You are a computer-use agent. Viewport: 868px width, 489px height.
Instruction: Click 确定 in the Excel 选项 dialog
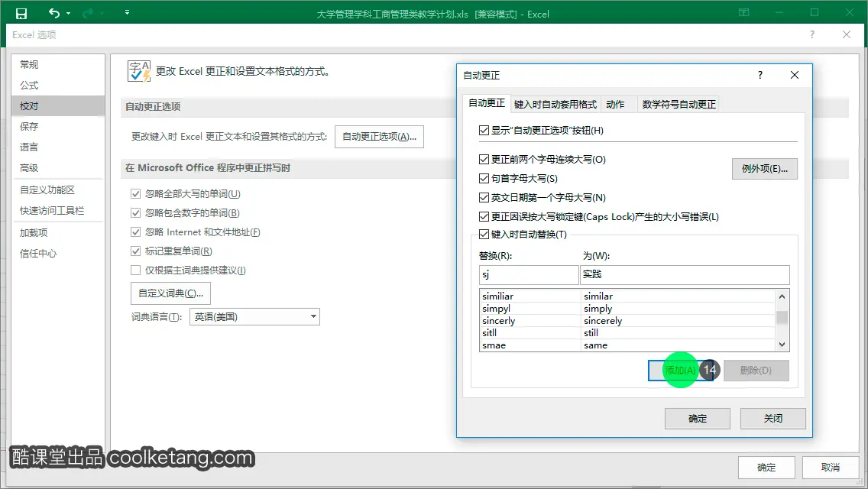(766, 468)
